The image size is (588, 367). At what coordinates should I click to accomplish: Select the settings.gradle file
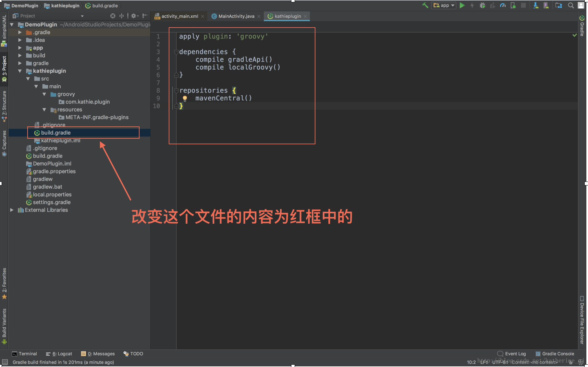[48, 202]
